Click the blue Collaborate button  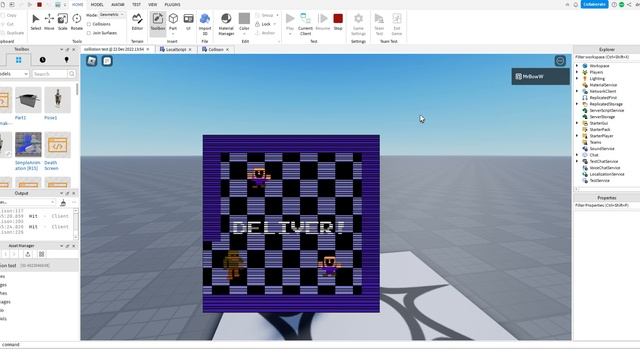coord(594,4)
